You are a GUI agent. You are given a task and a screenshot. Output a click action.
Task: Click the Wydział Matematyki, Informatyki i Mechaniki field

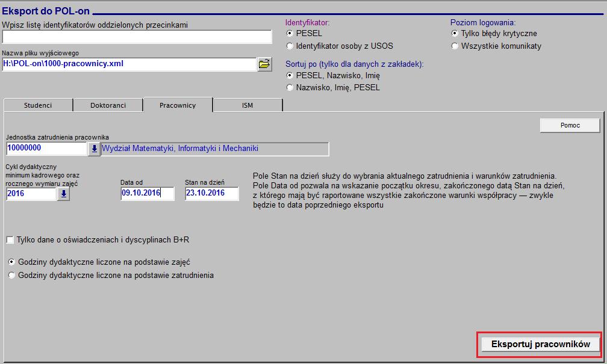point(215,149)
